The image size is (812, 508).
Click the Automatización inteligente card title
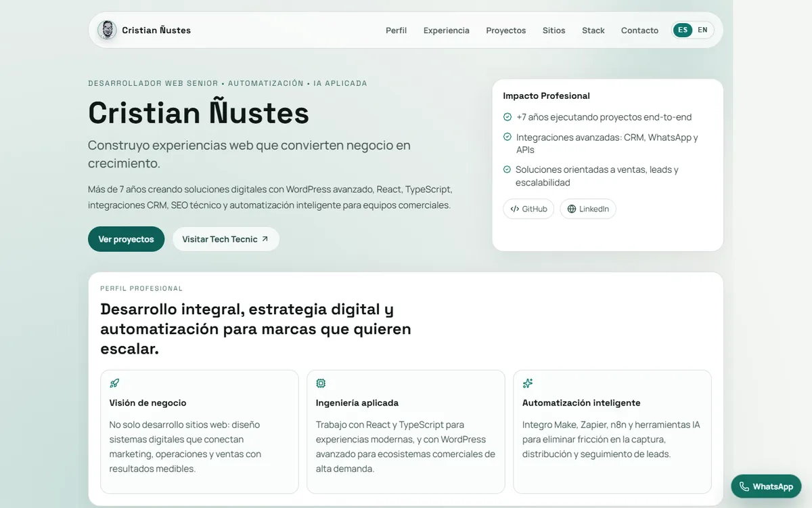pos(581,403)
